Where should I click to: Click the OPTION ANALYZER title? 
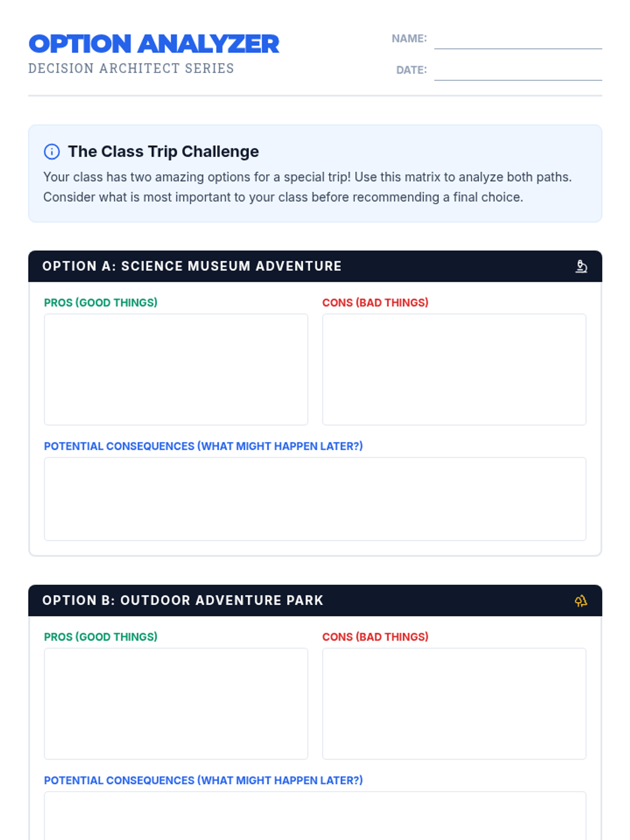[154, 44]
